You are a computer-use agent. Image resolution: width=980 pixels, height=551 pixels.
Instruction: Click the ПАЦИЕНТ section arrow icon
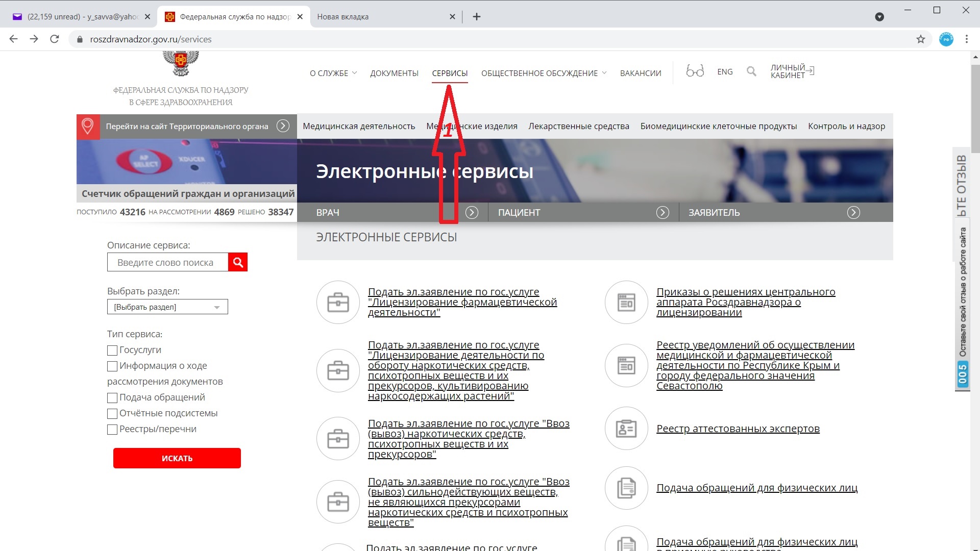point(663,213)
